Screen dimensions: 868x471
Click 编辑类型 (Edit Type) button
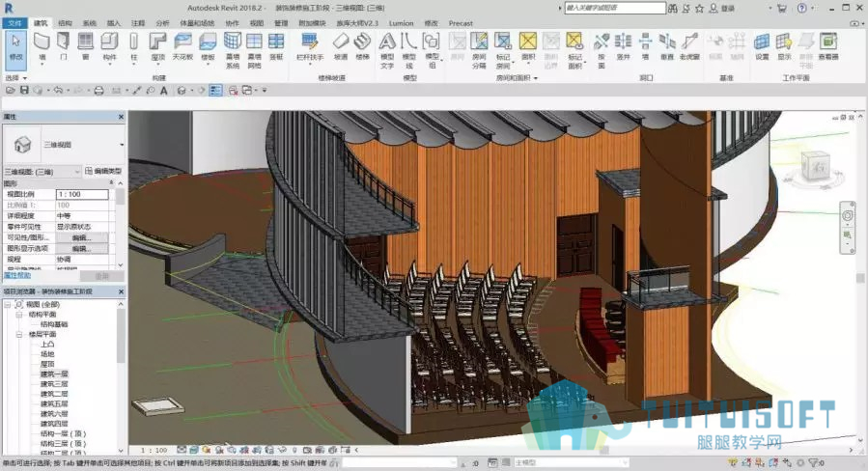[103, 172]
